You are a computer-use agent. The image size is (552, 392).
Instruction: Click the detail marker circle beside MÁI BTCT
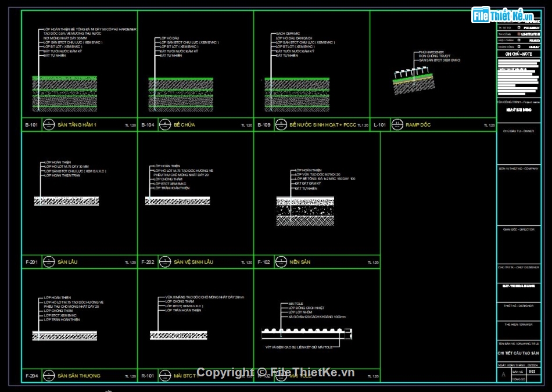pyautogui.click(x=165, y=376)
